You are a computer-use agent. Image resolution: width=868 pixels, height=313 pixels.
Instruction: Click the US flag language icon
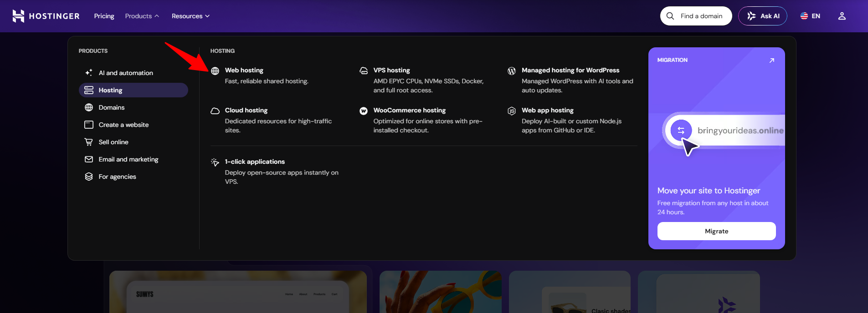tap(804, 16)
